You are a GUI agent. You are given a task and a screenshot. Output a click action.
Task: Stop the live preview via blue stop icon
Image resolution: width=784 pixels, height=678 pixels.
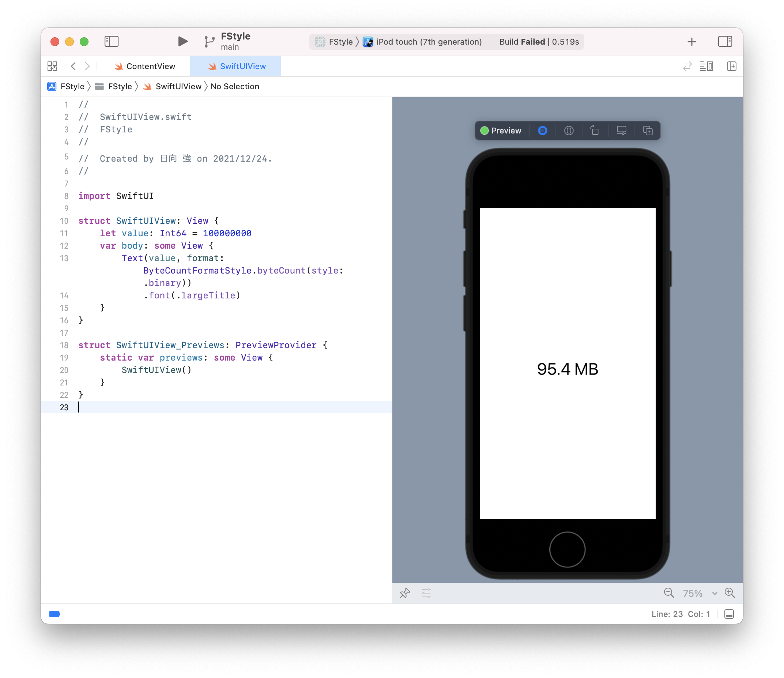[543, 131]
